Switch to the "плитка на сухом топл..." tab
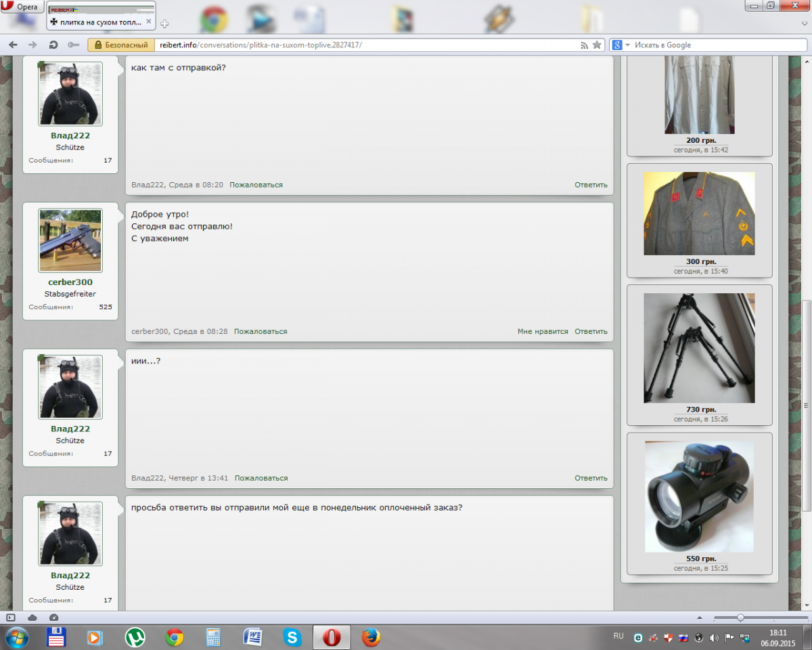Viewport: 812px width, 650px height. click(100, 22)
